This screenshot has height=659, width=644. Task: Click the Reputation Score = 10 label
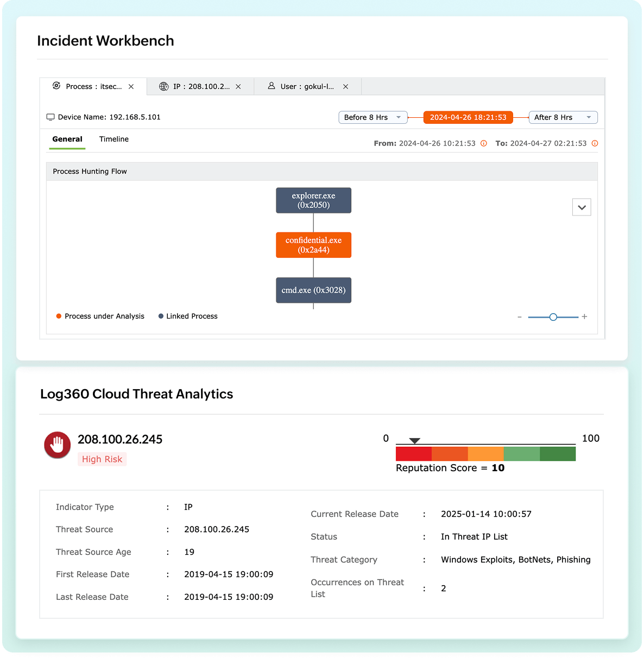(450, 468)
